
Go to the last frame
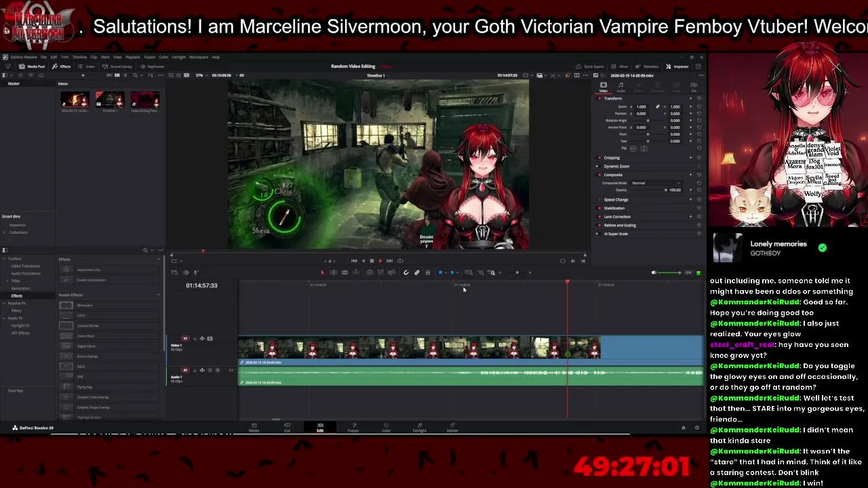(x=389, y=260)
